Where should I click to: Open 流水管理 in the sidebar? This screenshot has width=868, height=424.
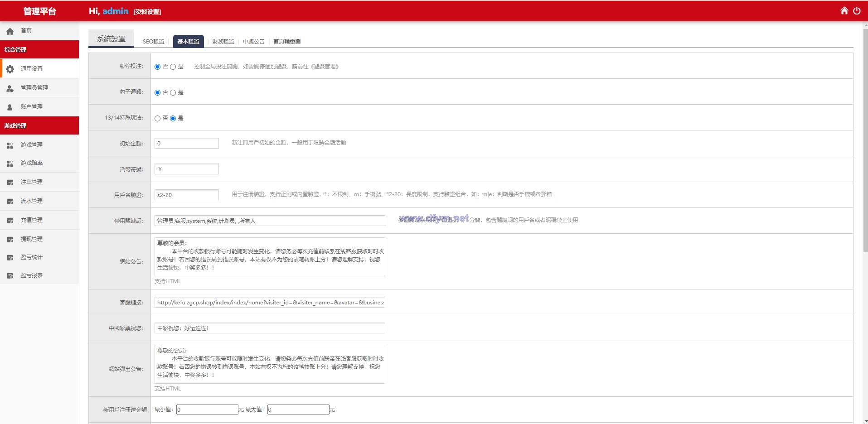tap(39, 201)
